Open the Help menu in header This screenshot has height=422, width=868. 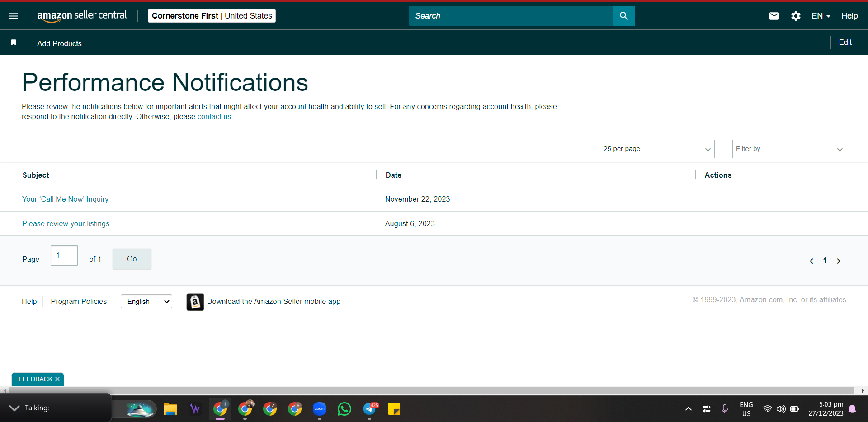849,16
